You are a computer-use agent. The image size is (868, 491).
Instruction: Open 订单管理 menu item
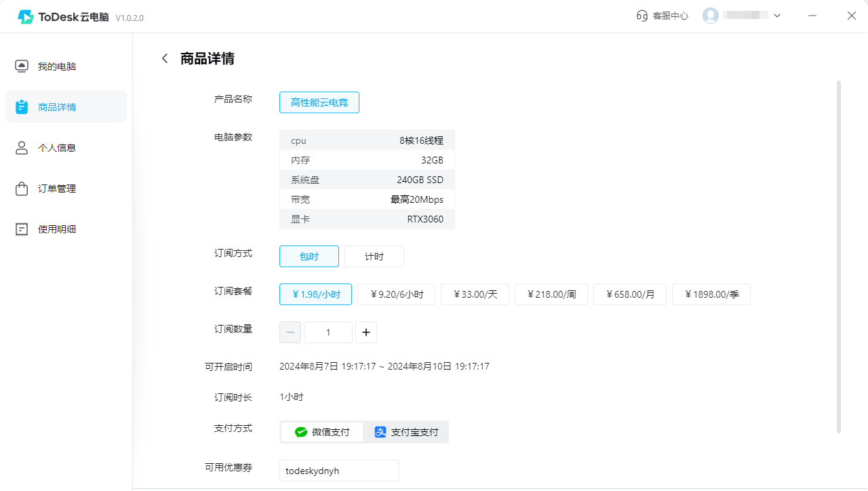tap(66, 189)
